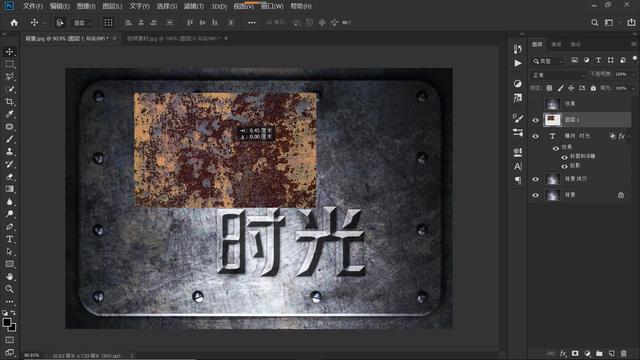This screenshot has height=360, width=640.
Task: Open the 图像 menu
Action: pos(86,6)
